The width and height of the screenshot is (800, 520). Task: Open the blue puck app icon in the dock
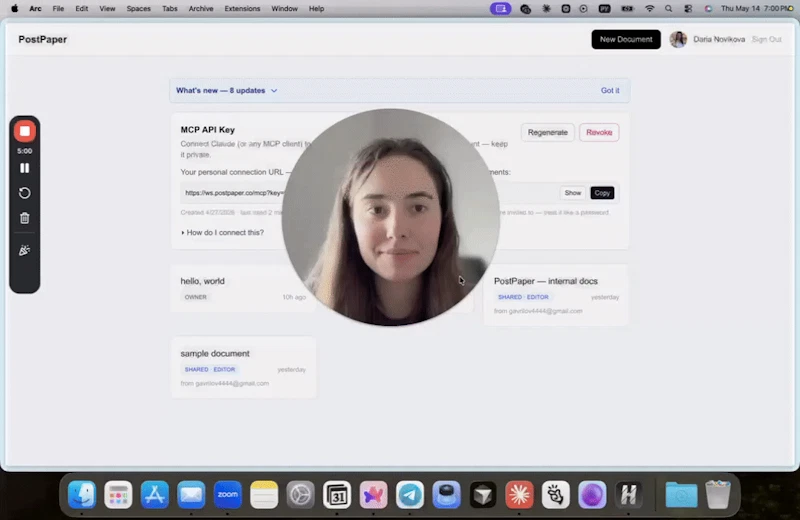tap(446, 494)
